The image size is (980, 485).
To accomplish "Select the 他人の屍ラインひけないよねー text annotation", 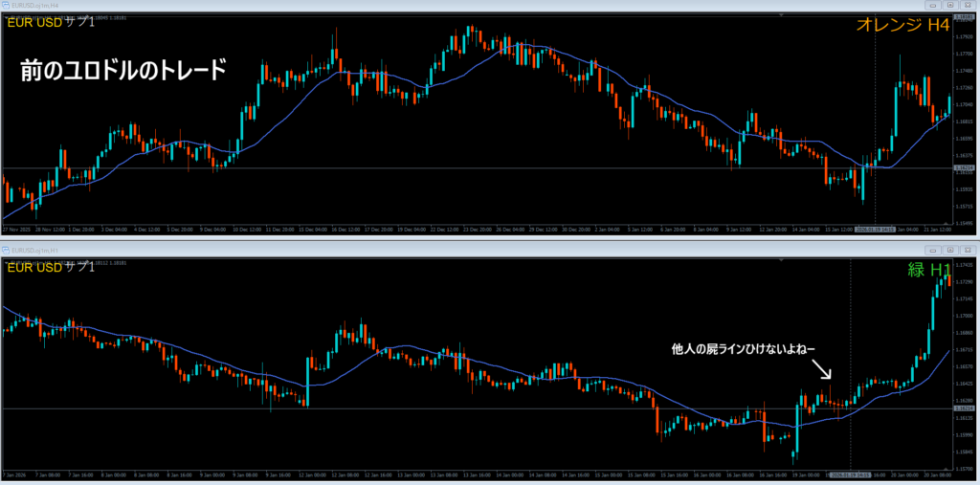I will click(743, 350).
